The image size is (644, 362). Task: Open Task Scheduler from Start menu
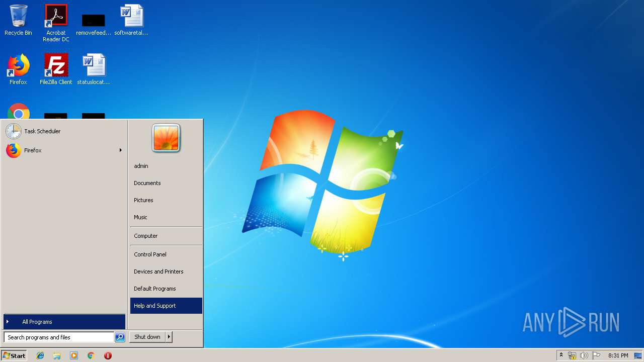(x=64, y=131)
